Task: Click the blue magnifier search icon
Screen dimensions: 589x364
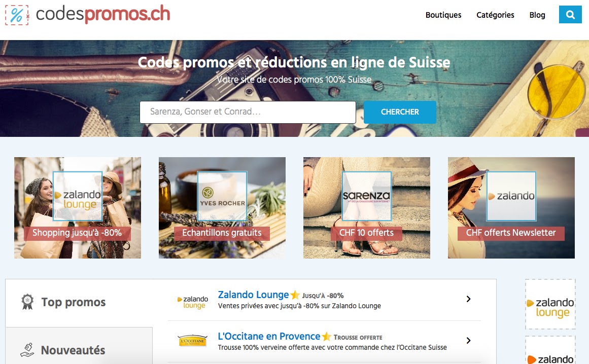Action: tap(570, 15)
